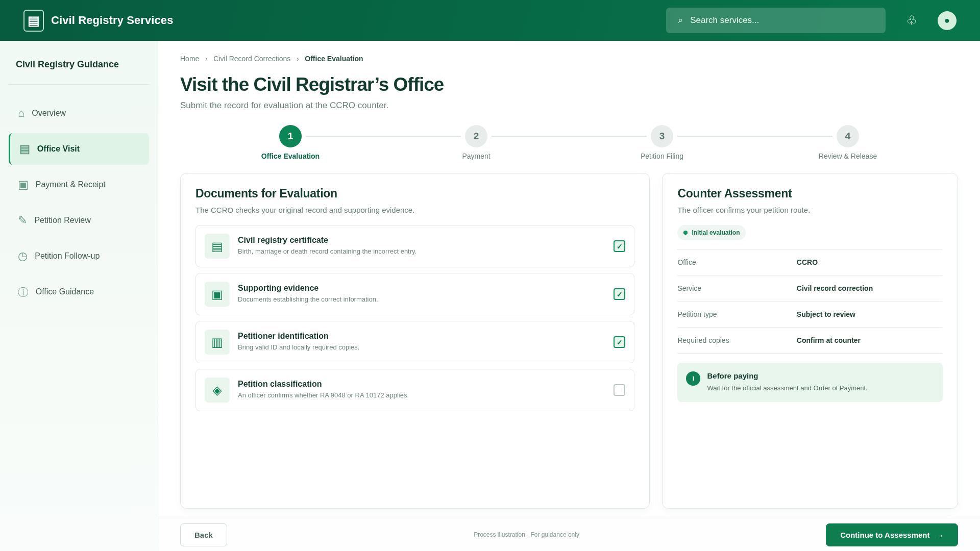Click the Initial evaluation status badge
Viewport: 980px width, 551px height.
pos(711,233)
